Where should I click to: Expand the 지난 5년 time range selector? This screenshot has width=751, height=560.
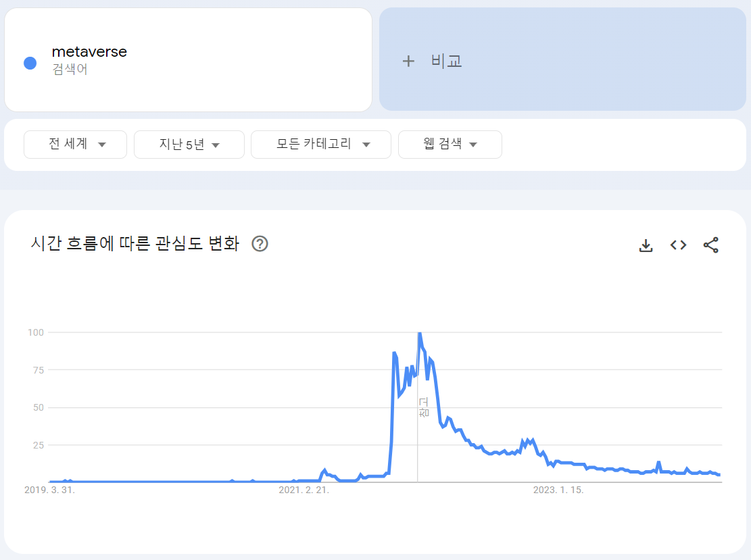pyautogui.click(x=189, y=144)
